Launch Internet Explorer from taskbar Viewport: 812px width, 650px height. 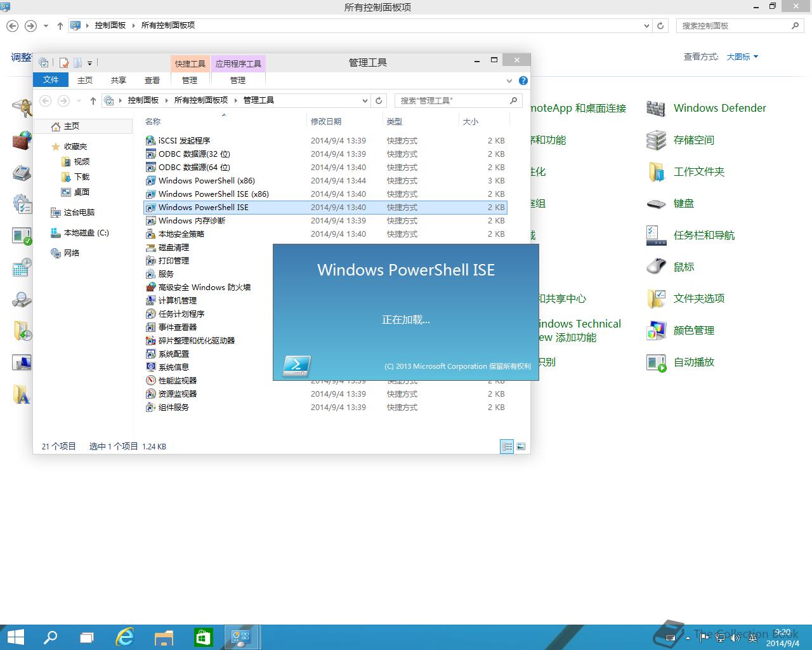(x=125, y=637)
